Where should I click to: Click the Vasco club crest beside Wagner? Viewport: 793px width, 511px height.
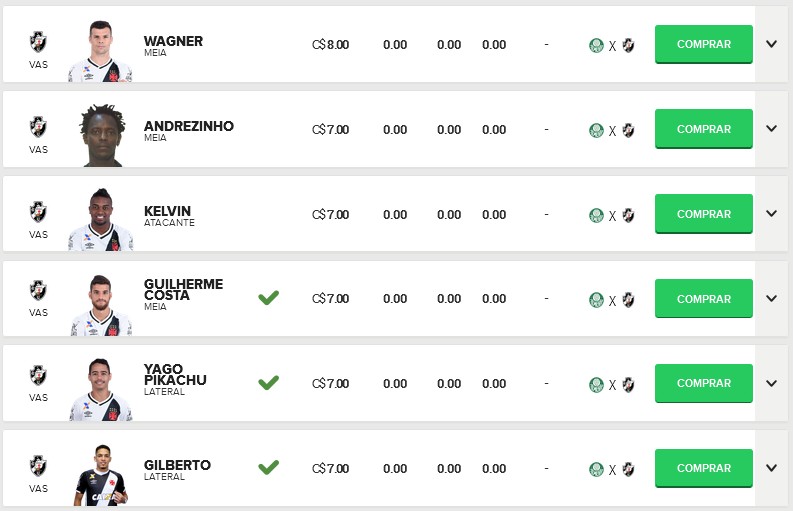(x=38, y=42)
